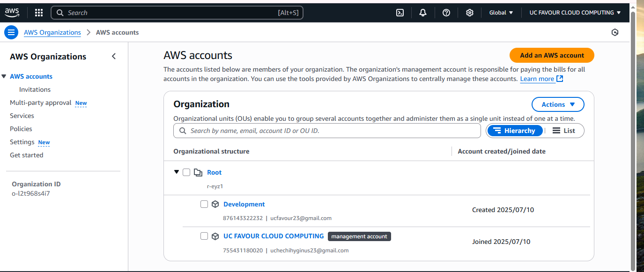644x272 pixels.
Task: Click the Add an AWS account button
Action: [551, 55]
